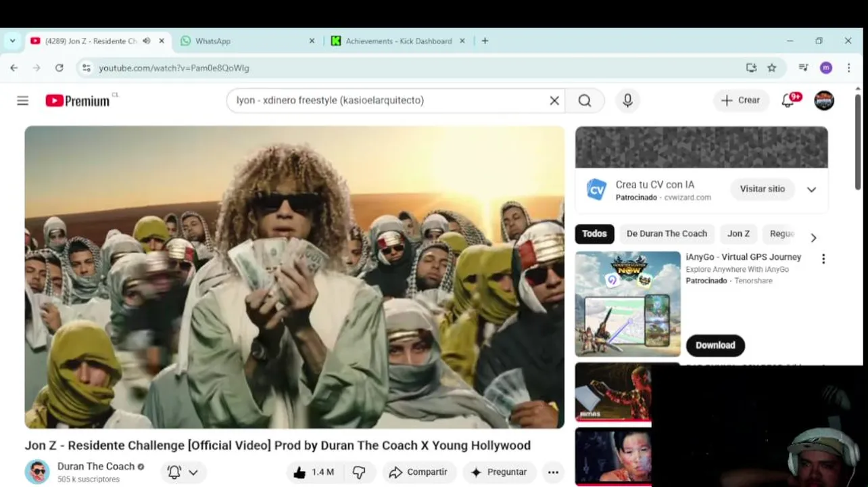The image size is (868, 487).
Task: Click the Preguntar button
Action: [x=499, y=472]
